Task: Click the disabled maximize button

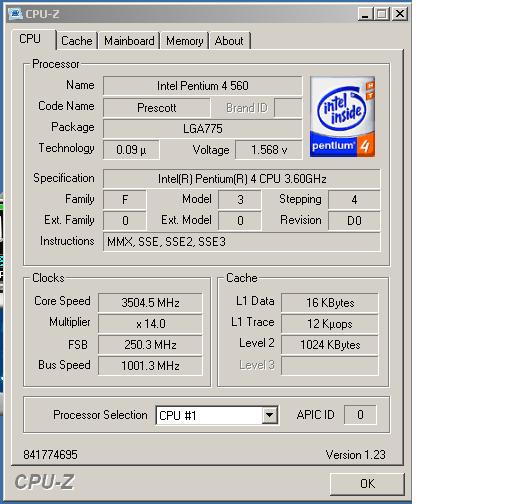Action: point(382,14)
